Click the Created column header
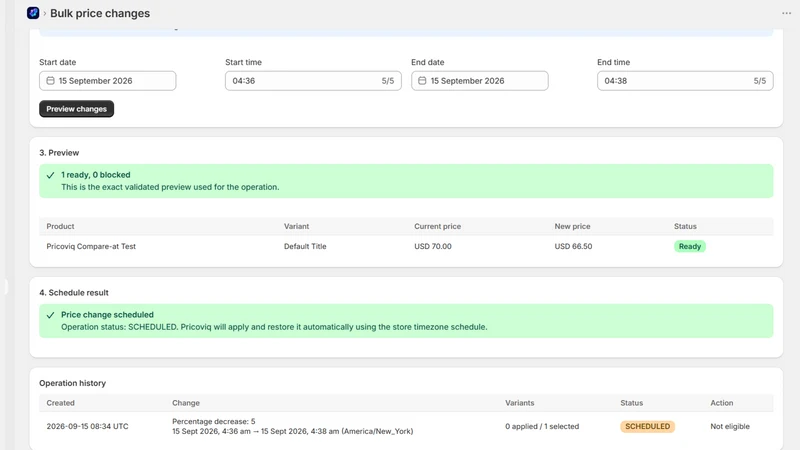Image resolution: width=800 pixels, height=450 pixels. 60,403
